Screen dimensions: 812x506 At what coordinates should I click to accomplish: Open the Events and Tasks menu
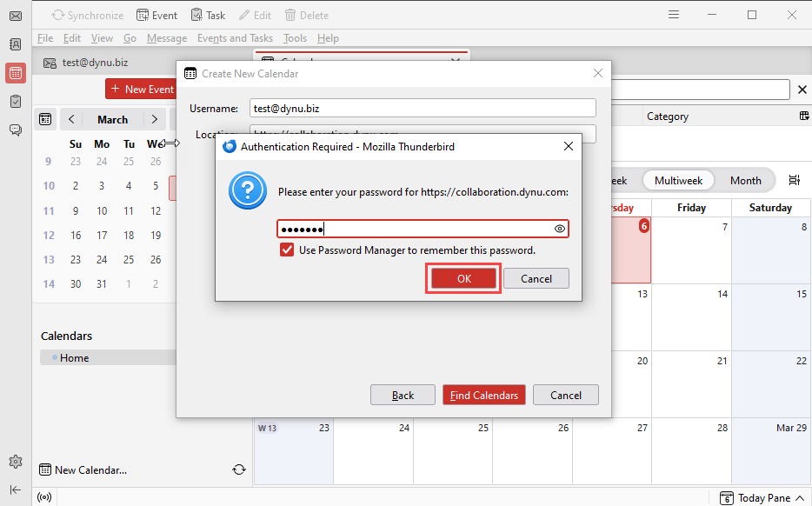tap(235, 38)
